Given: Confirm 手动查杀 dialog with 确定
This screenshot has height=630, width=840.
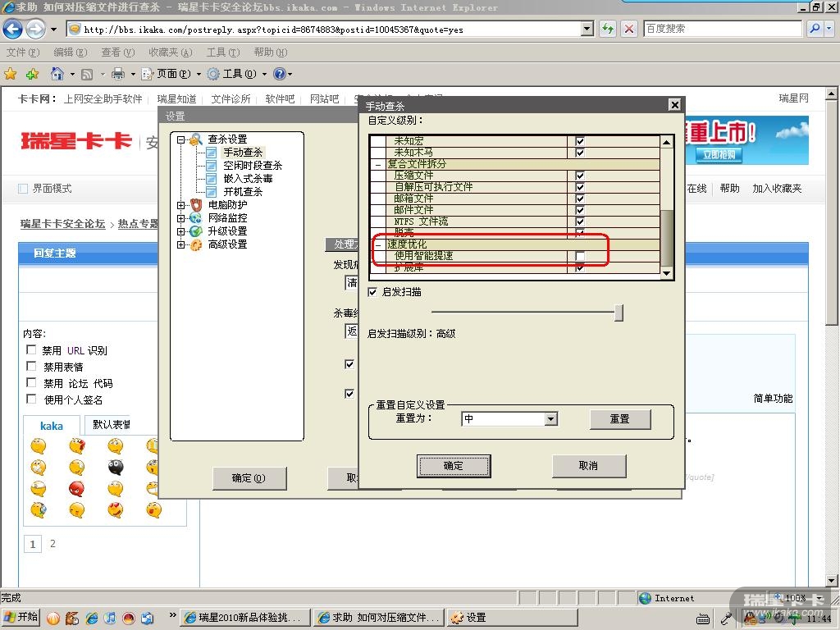Looking at the screenshot, I should [453, 466].
